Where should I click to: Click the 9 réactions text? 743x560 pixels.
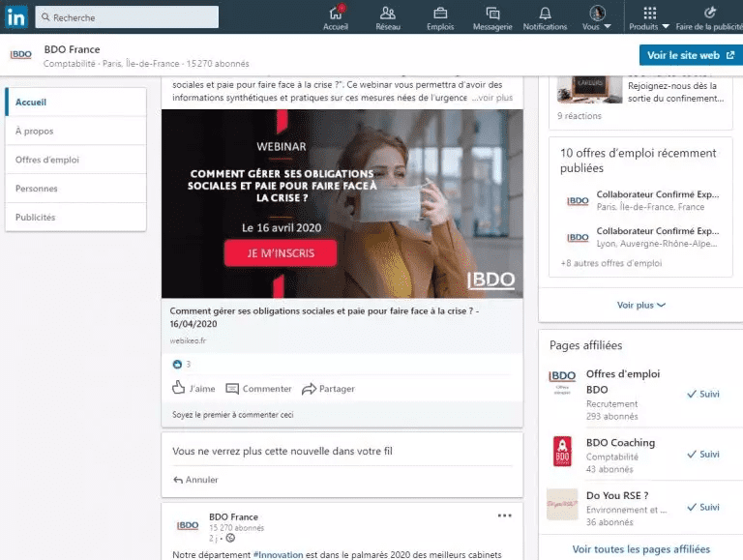pyautogui.click(x=580, y=116)
